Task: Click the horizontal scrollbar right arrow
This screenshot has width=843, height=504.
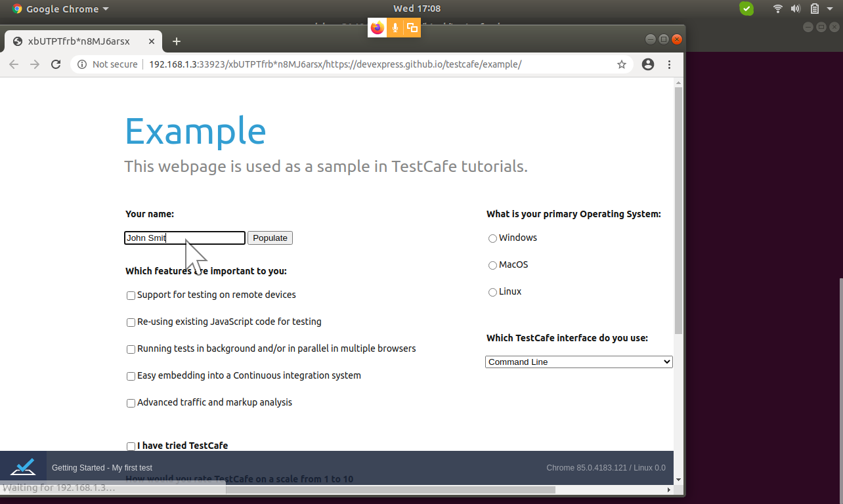Action: click(x=669, y=490)
